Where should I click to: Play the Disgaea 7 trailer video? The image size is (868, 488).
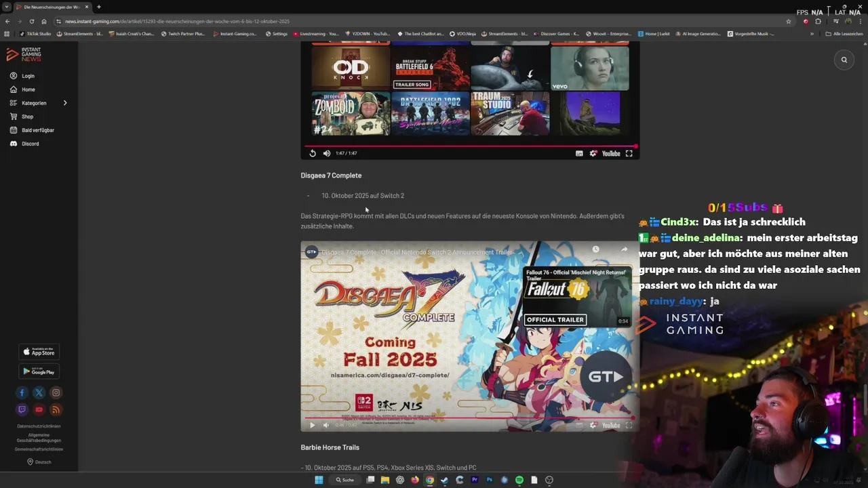click(x=313, y=425)
